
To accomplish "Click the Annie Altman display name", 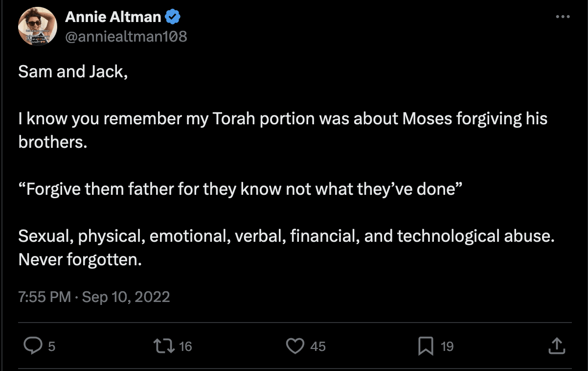I will pyautogui.click(x=113, y=17).
